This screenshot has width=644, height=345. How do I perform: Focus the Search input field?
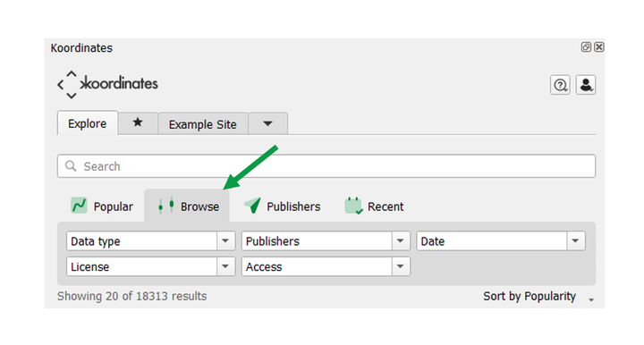pyautogui.click(x=326, y=166)
